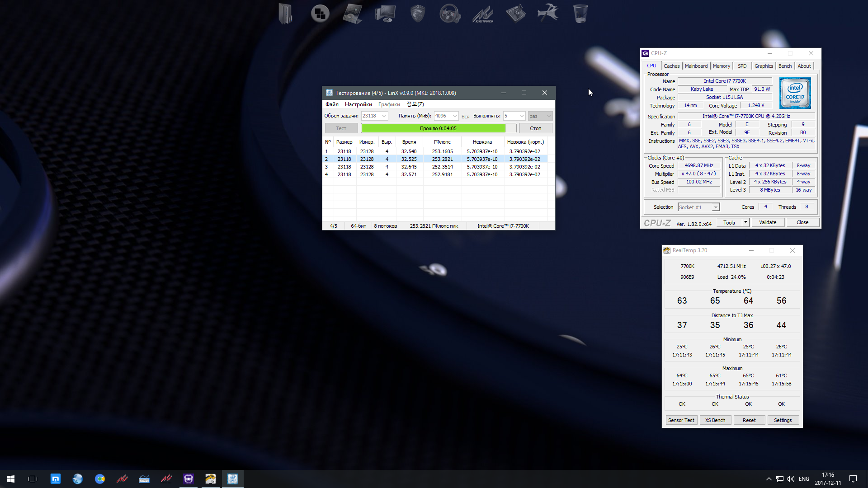
Task: Switch to the Mainboard tab in CPU-Z
Action: click(696, 66)
